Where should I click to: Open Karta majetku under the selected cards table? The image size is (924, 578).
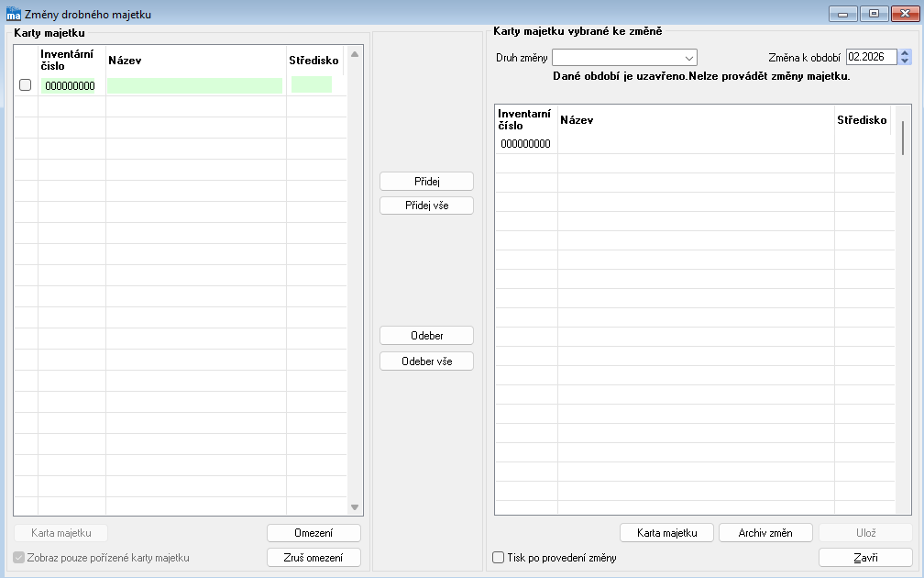[667, 533]
